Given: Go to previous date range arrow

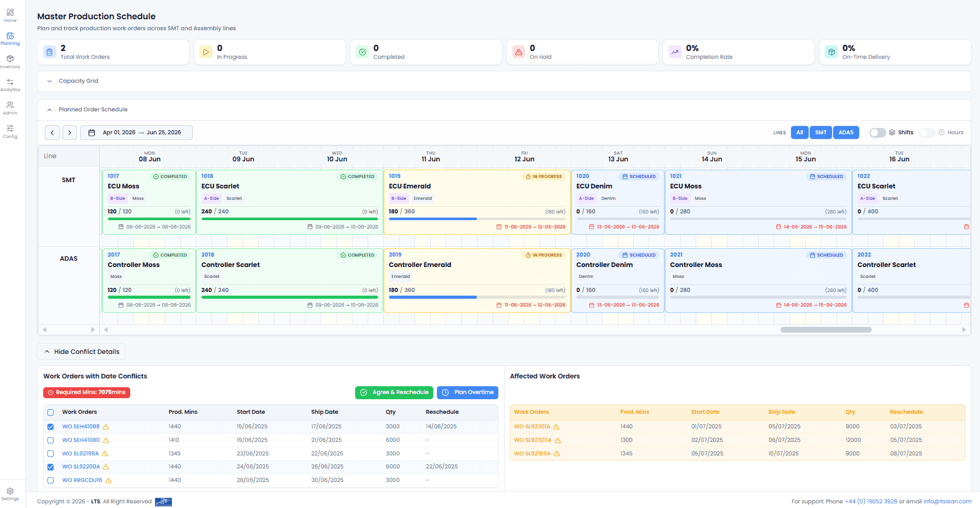Looking at the screenshot, I should click(52, 133).
